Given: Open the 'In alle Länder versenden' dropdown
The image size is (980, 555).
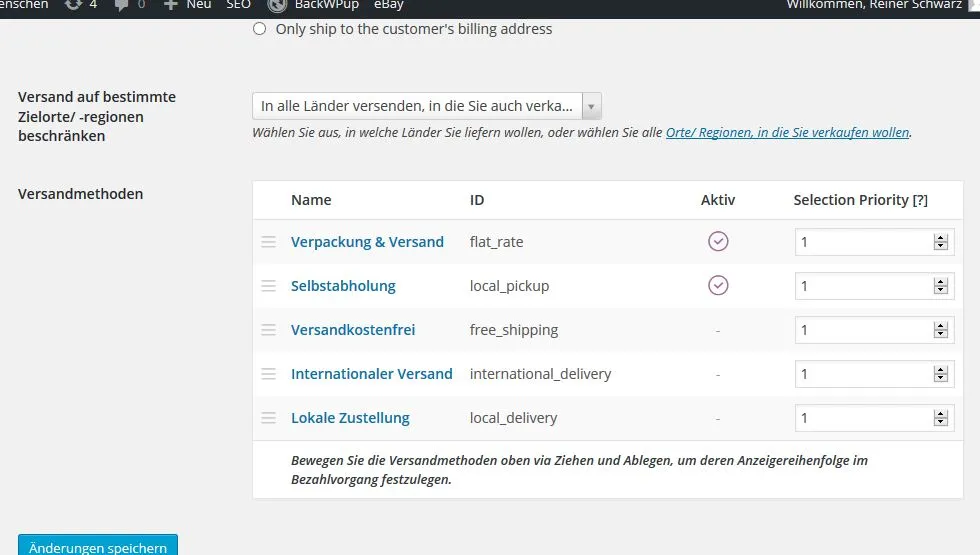Looking at the screenshot, I should 427,106.
